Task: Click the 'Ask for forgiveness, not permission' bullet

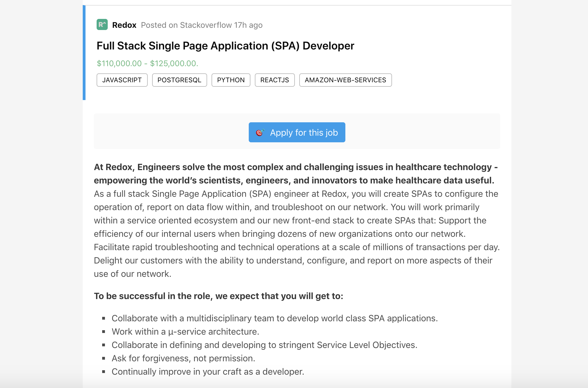Action: click(183, 358)
